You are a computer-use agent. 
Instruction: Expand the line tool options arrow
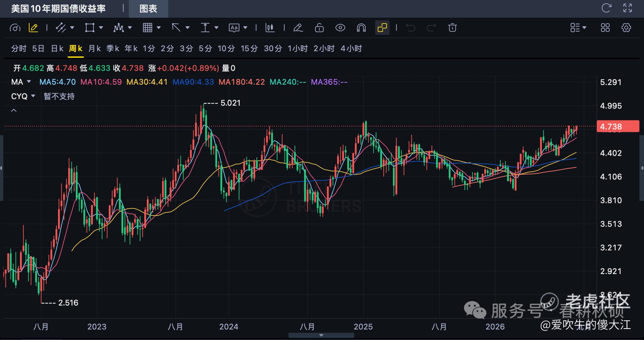pyautogui.click(x=72, y=28)
